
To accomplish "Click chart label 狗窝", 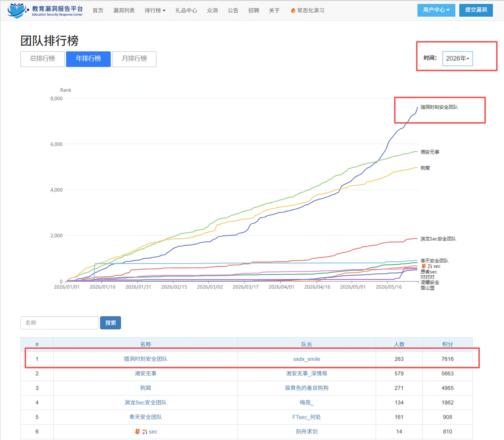I will click(425, 168).
